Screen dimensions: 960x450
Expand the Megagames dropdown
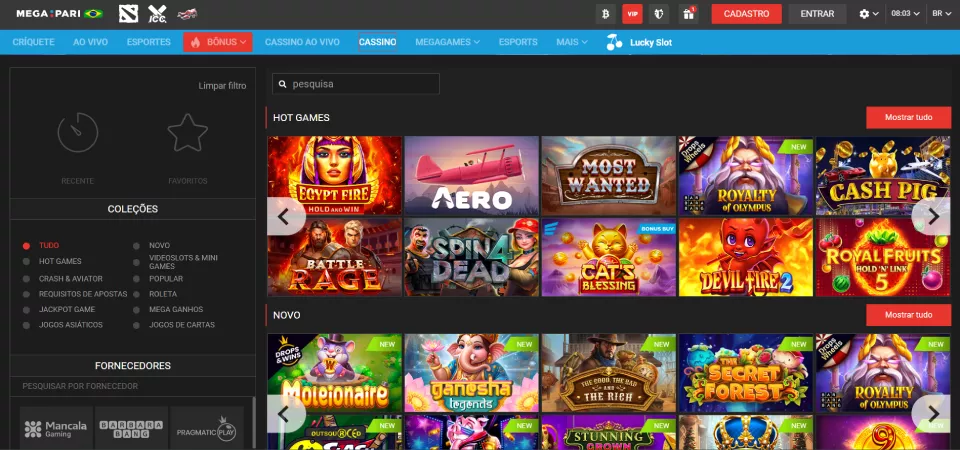pos(447,42)
